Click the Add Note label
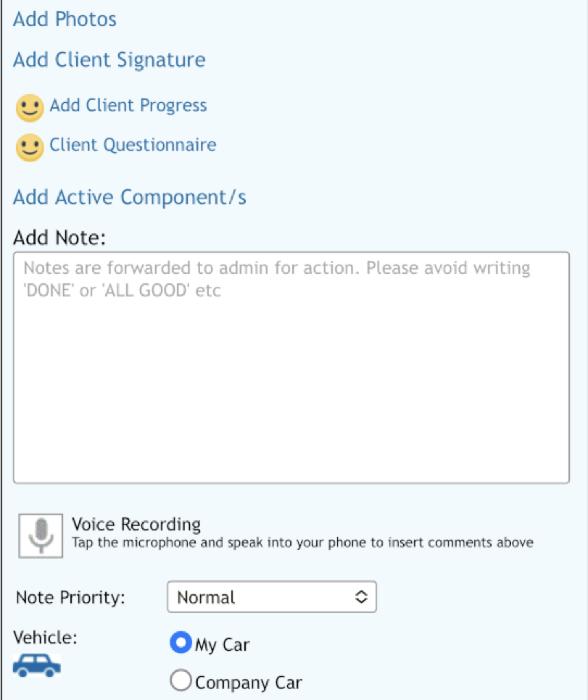The image size is (588, 700). (x=59, y=238)
